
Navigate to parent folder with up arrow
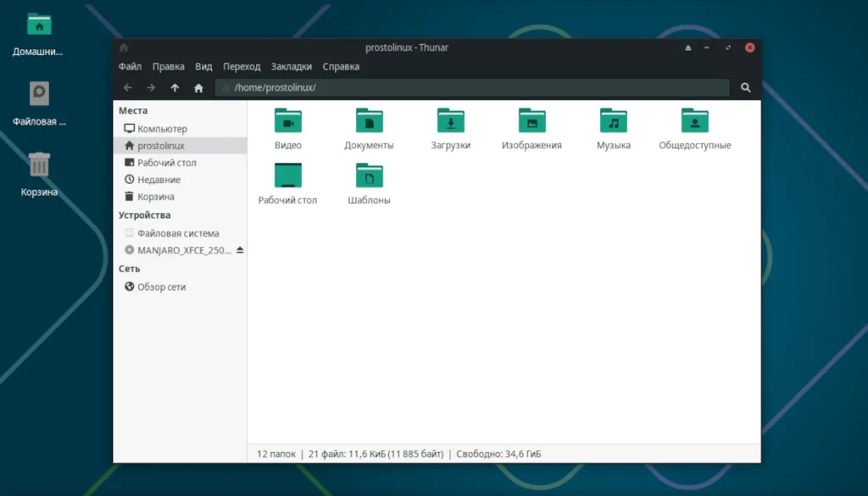pyautogui.click(x=175, y=87)
